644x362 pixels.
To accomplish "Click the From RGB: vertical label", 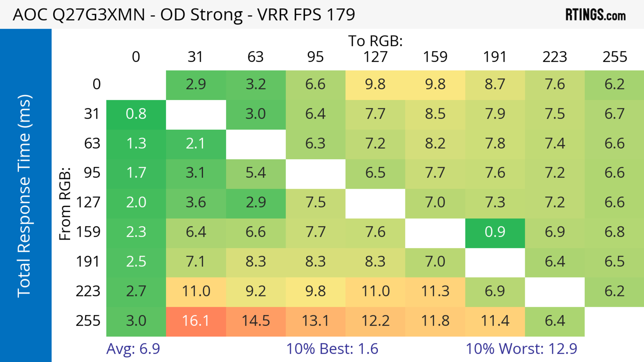I will pyautogui.click(x=65, y=204).
